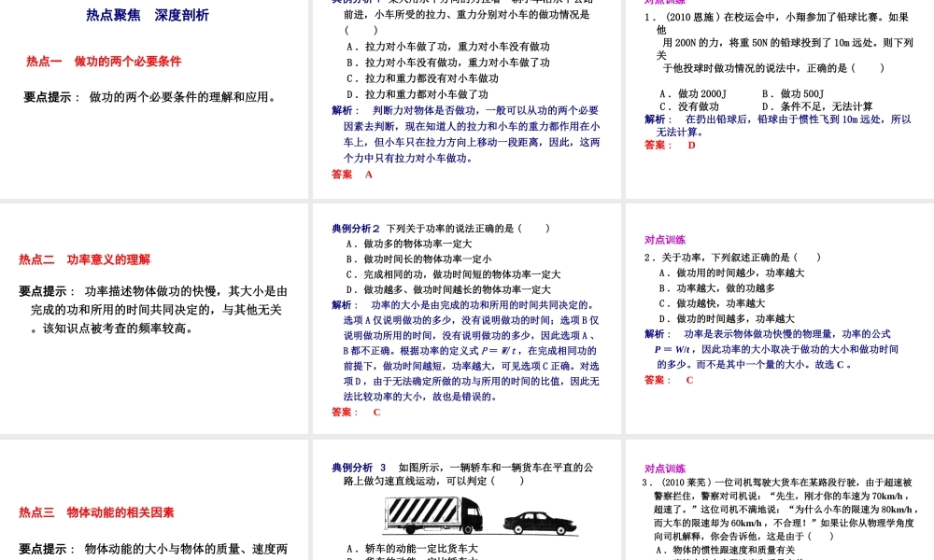Click the magenta 对点训练 heading above question 3
The image size is (934, 560).
pyautogui.click(x=665, y=469)
